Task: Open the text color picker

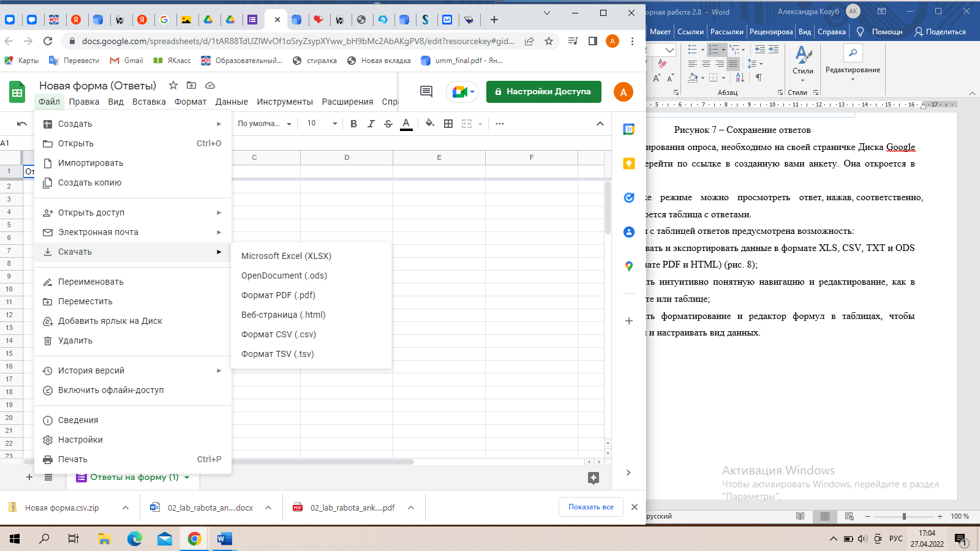Action: 405,124
